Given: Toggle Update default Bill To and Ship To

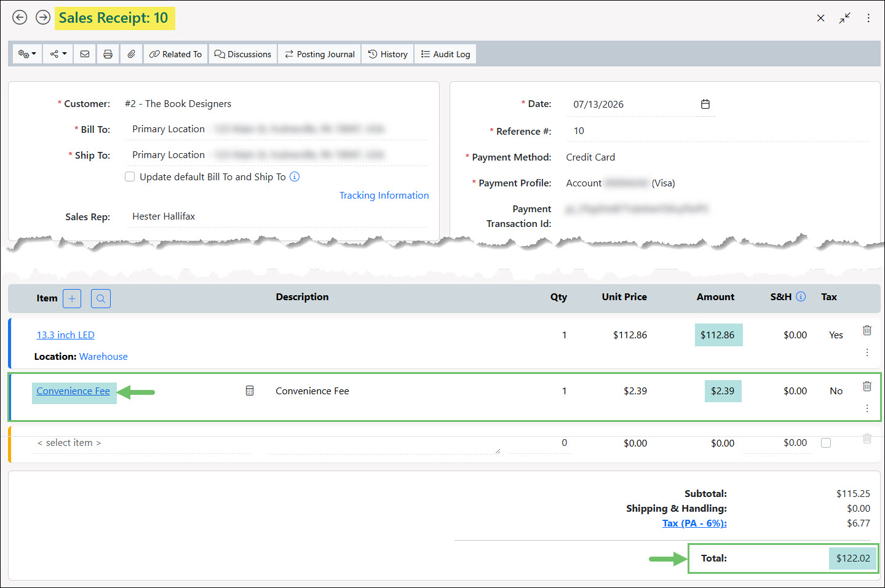Looking at the screenshot, I should coord(130,177).
